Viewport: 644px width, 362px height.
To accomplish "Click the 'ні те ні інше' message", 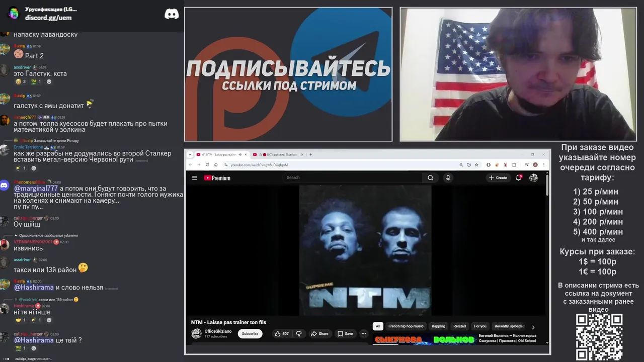I will 32,312.
